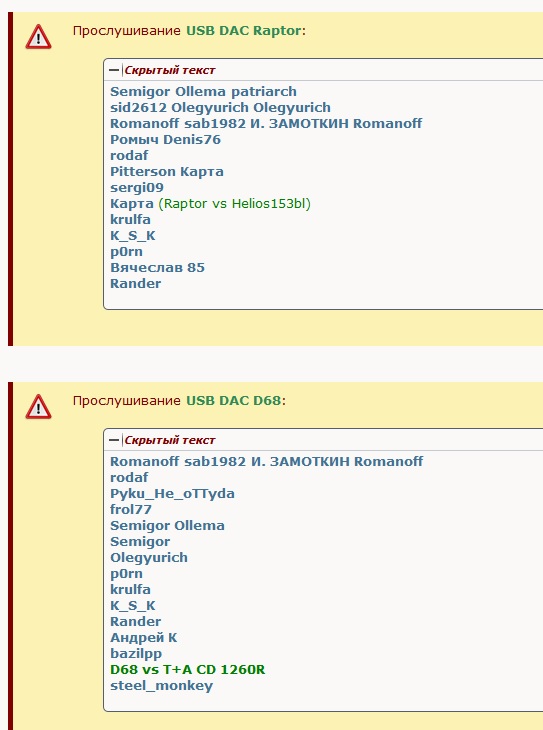The width and height of the screenshot is (543, 730).
Task: Open steel_monkey's D68 review link
Action: [x=162, y=686]
